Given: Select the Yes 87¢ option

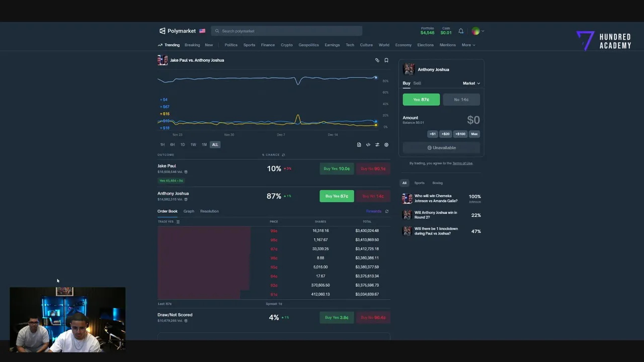Looking at the screenshot, I should [421, 100].
